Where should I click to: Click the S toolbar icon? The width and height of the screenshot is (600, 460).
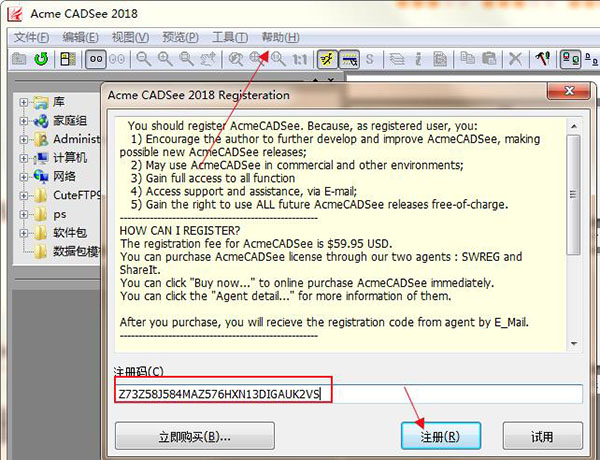point(369,59)
